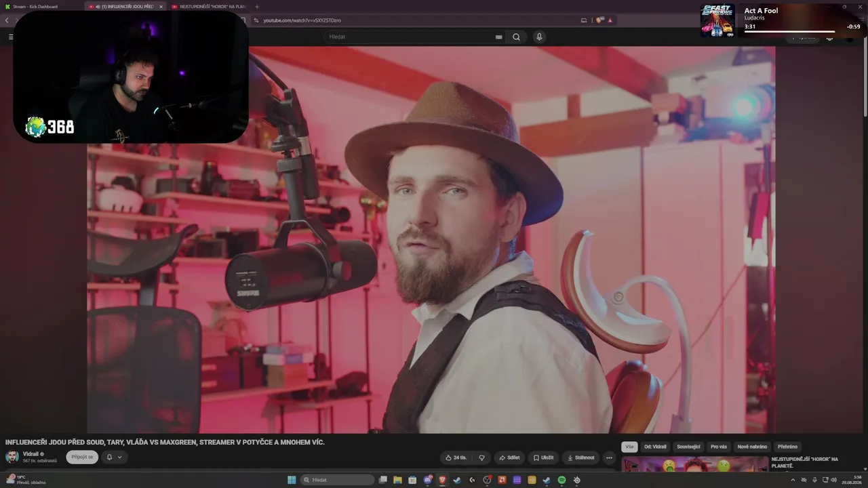Open Microsoft Store from the taskbar

pyautogui.click(x=412, y=480)
